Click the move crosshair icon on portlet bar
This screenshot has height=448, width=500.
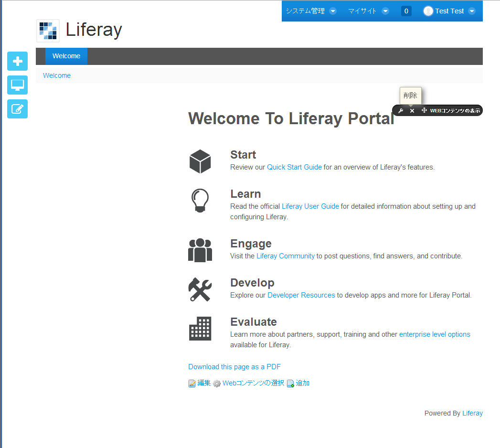tap(424, 110)
